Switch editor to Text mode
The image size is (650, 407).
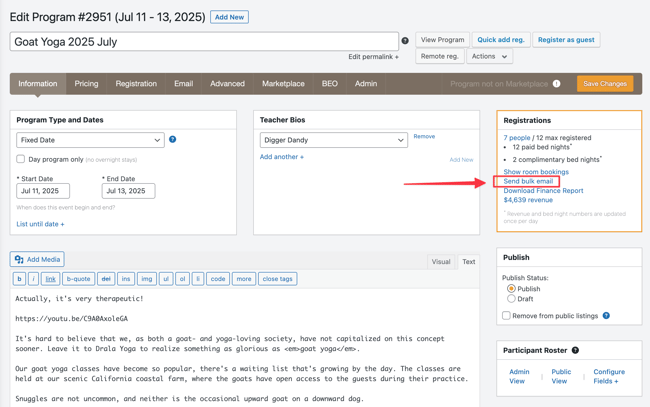[x=468, y=262]
